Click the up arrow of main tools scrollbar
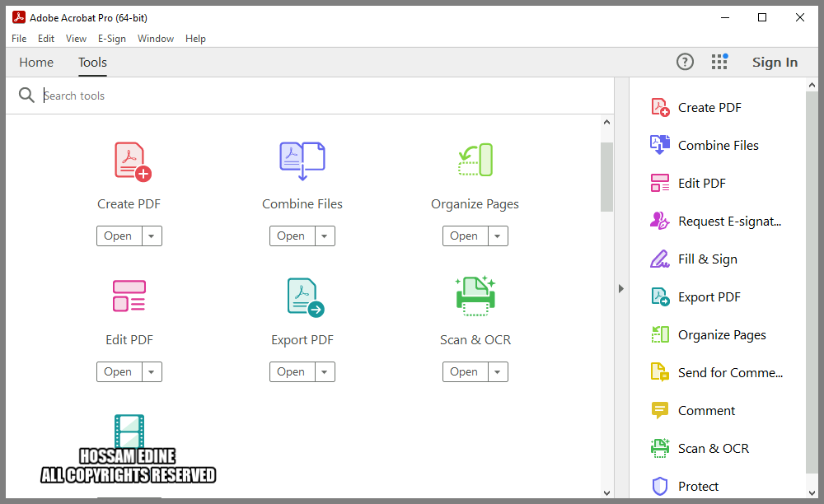The image size is (824, 504). tap(607, 122)
